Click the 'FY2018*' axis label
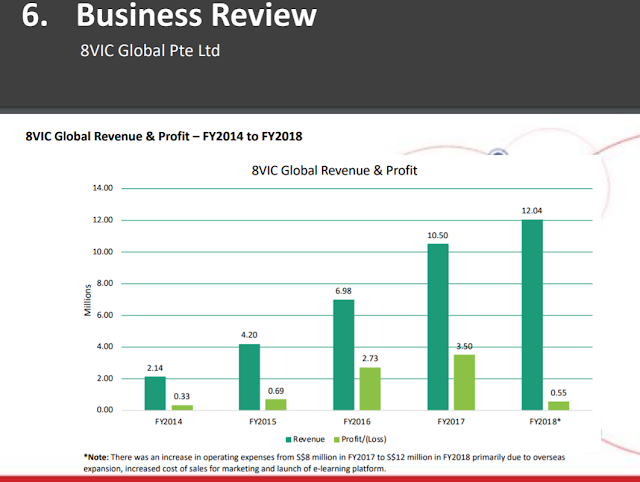Image resolution: width=640 pixels, height=482 pixels. pos(545,422)
